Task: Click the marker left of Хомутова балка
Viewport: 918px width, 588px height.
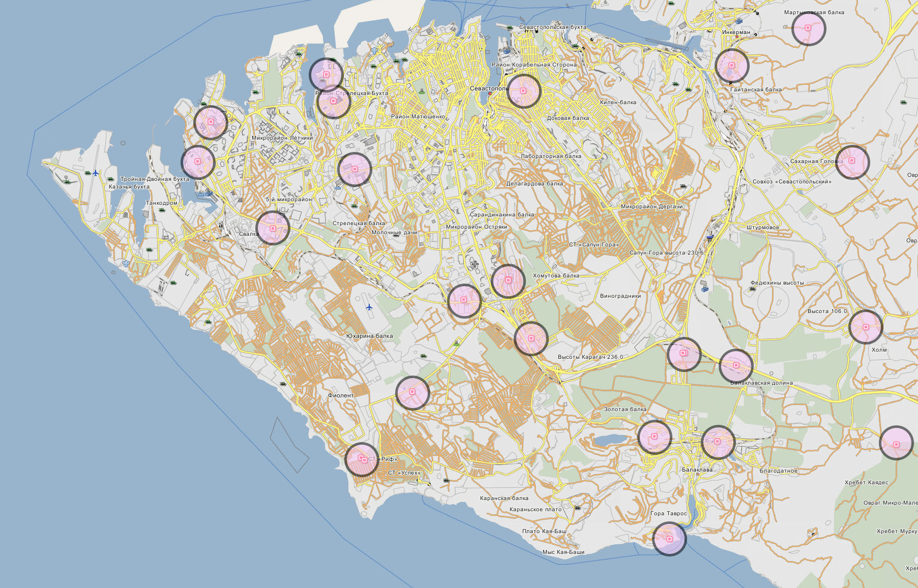Action: click(508, 281)
